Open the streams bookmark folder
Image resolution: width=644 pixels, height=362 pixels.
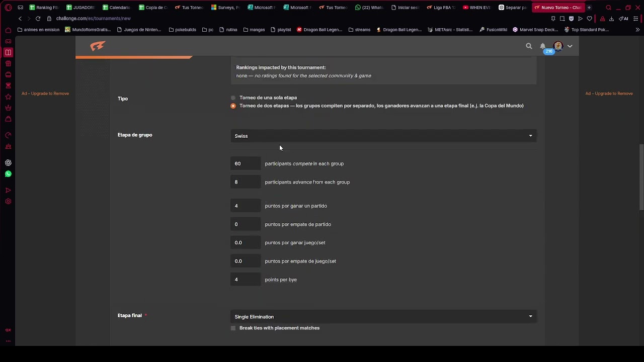pos(359,30)
